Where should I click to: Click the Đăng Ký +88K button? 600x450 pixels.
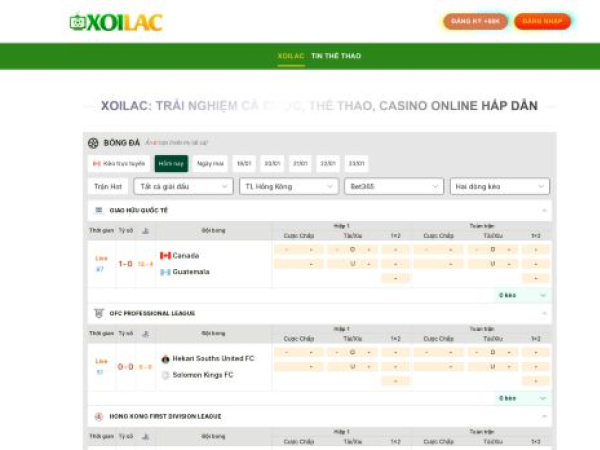pyautogui.click(x=476, y=21)
